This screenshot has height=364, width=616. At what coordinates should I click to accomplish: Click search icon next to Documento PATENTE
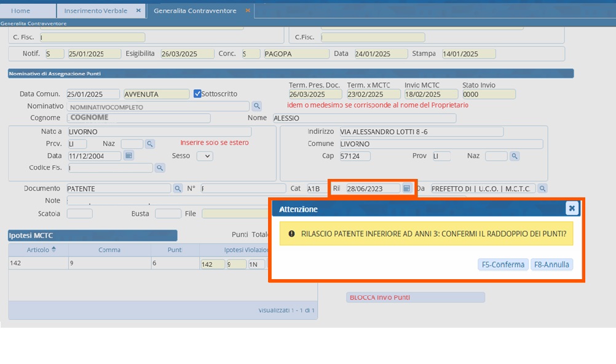(178, 189)
